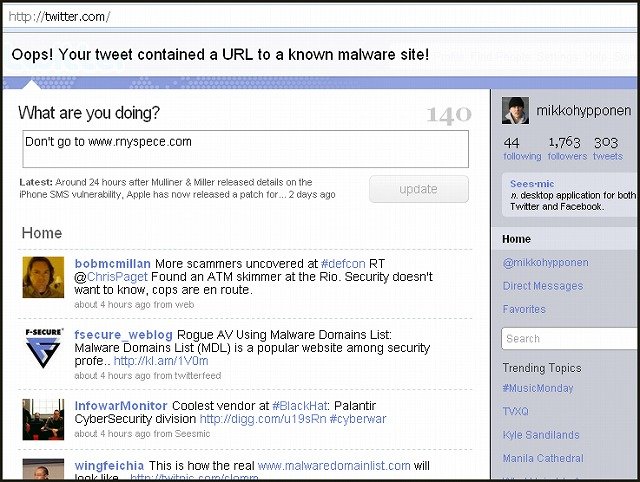
Task: Click the tweet text box
Action: click(245, 149)
